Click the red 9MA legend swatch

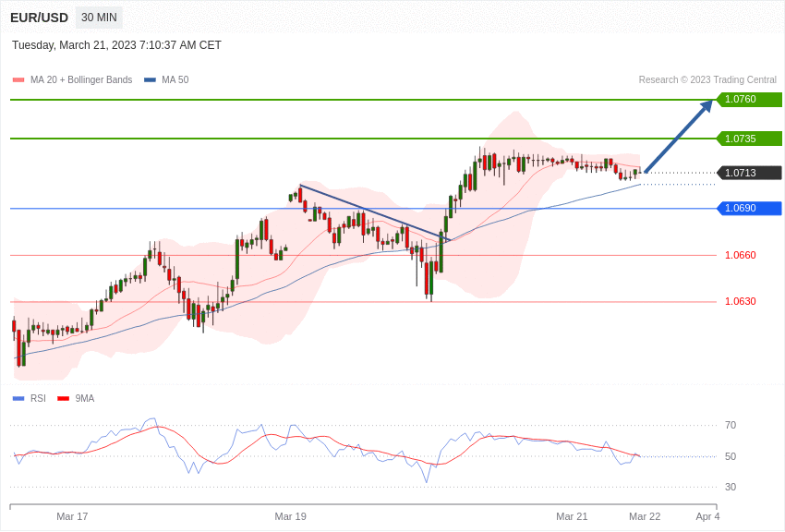point(63,399)
